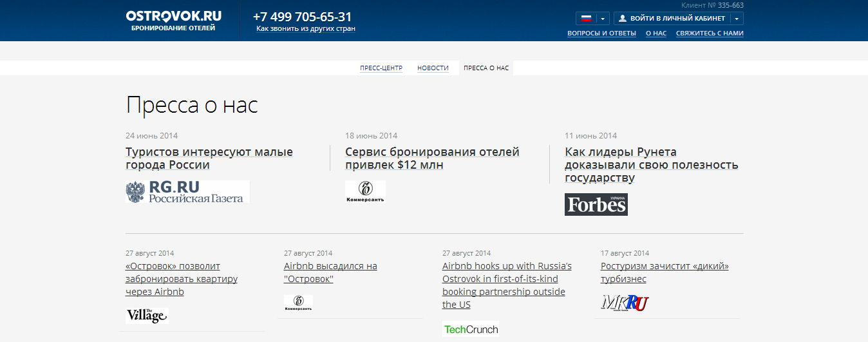Viewport: 868px width, 342px height.
Task: Switch to the «Новости» tab
Action: pos(433,68)
